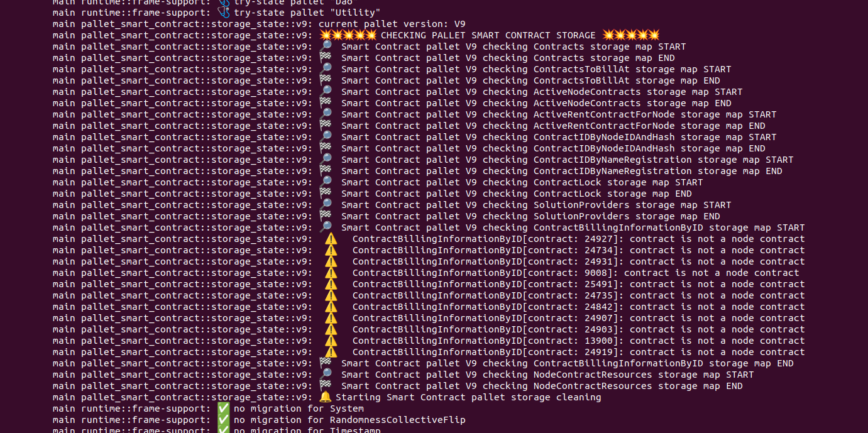Click the green checkmark beside no migration for System
The height and width of the screenshot is (433, 868).
click(x=223, y=408)
